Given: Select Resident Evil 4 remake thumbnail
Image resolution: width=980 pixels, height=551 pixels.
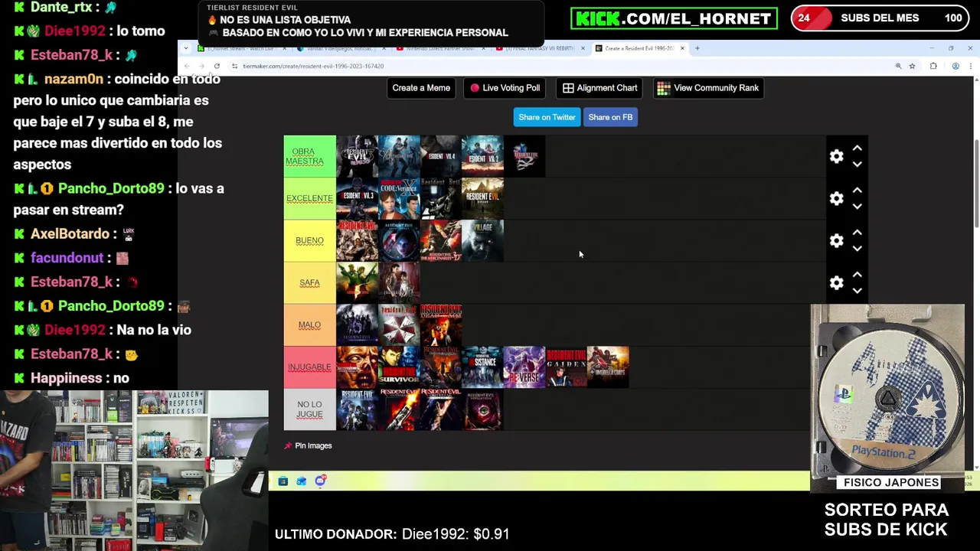Looking at the screenshot, I should [441, 156].
